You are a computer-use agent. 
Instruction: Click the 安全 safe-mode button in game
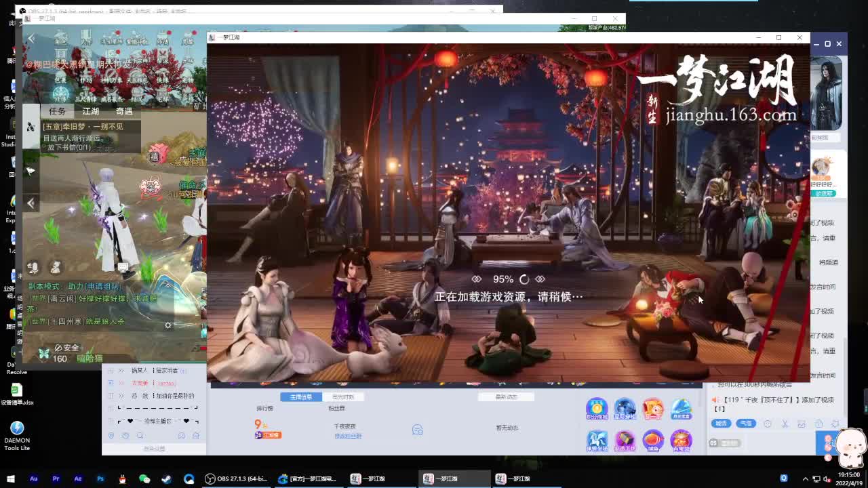[67, 348]
